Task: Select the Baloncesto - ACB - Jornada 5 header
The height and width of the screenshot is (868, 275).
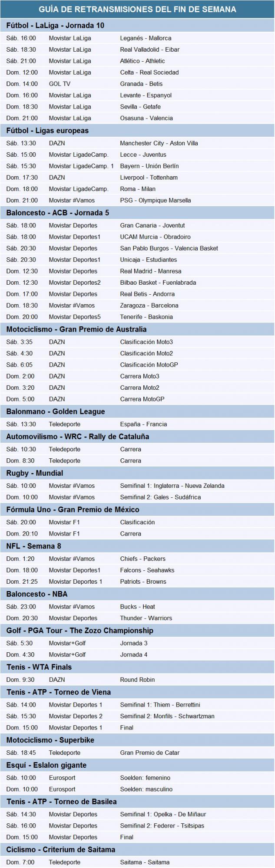Action: coord(58,213)
